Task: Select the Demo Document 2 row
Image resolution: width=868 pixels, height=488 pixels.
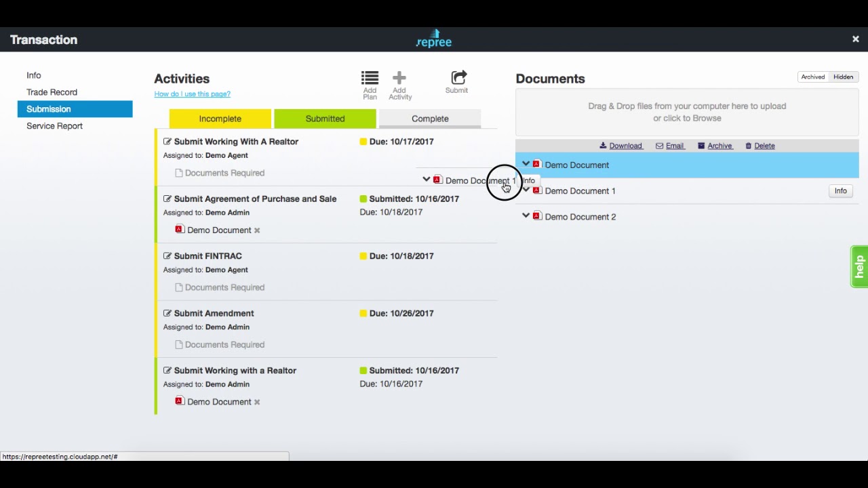Action: click(x=687, y=217)
